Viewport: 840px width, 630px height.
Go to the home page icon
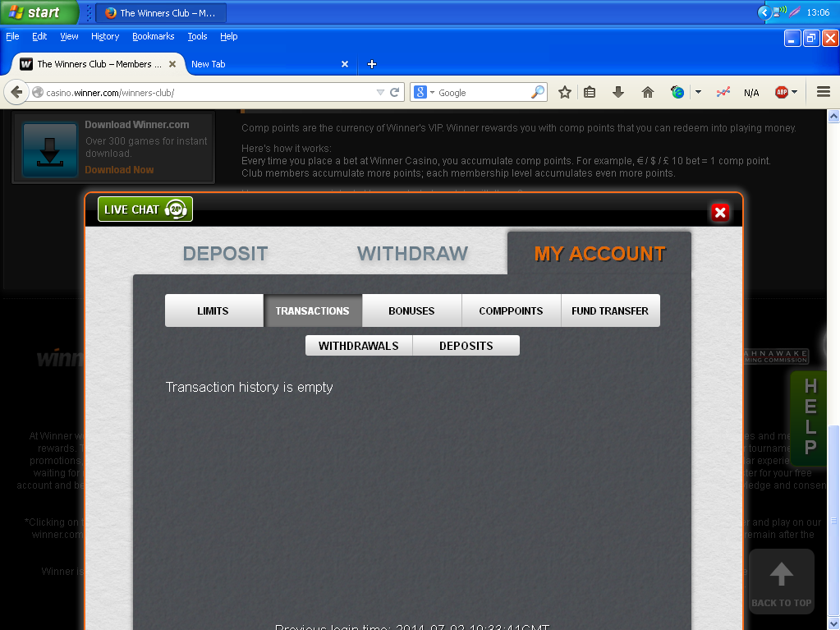pos(648,93)
